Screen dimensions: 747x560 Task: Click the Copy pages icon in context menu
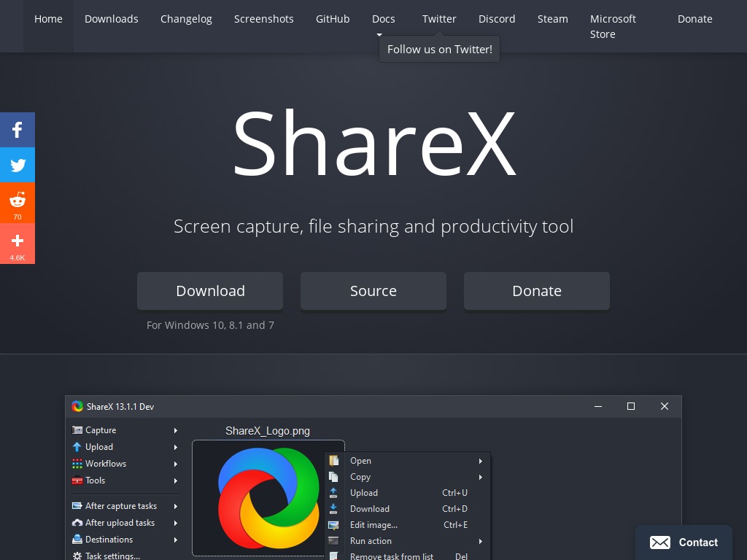(333, 477)
